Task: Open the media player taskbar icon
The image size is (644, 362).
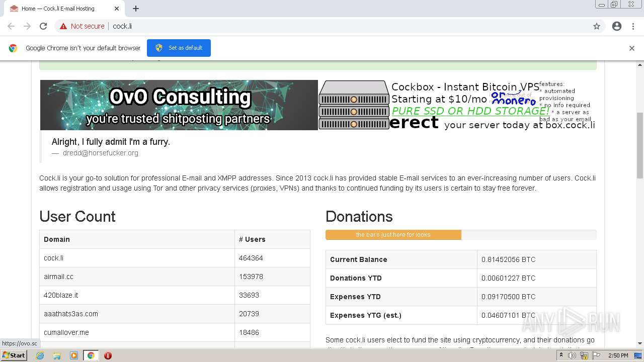Action: click(74, 355)
